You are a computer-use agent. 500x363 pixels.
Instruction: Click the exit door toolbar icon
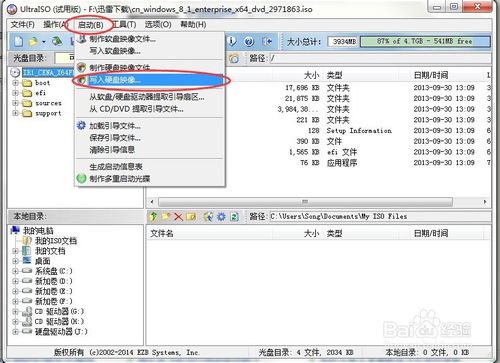(267, 42)
